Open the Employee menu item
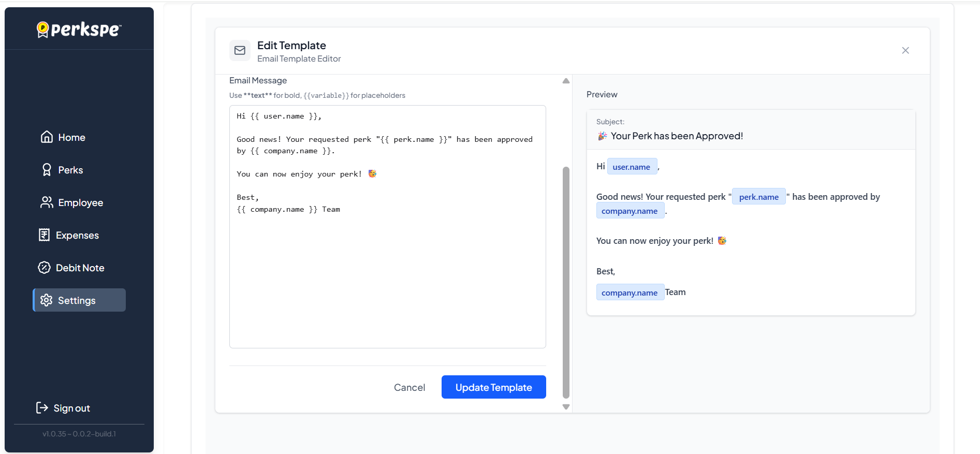This screenshot has width=980, height=454. coord(80,202)
